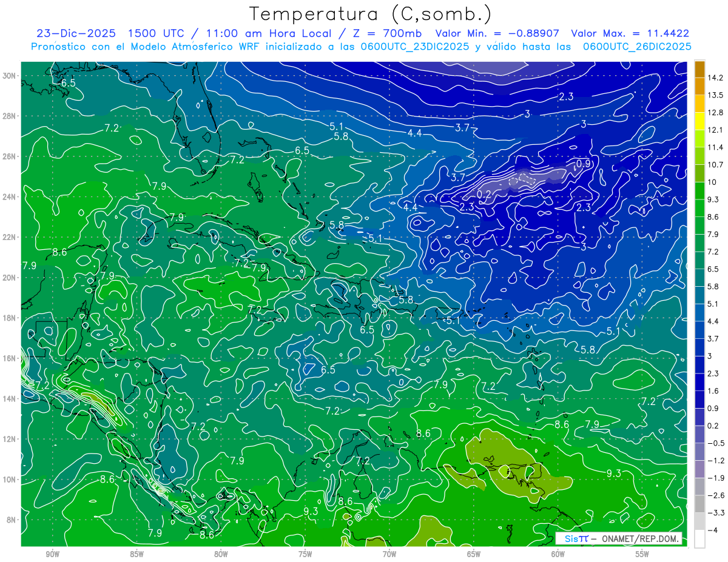Click the "Sistt" logo text
728x562 pixels.
(576, 538)
